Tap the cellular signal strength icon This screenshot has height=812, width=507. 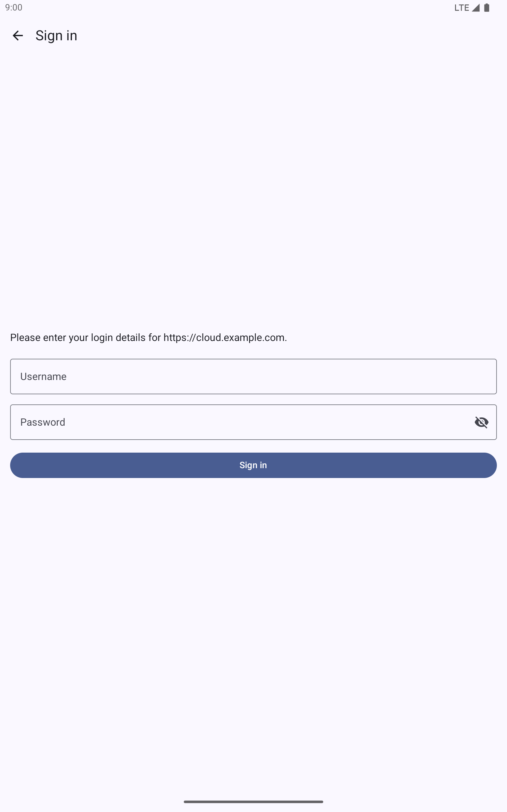pyautogui.click(x=476, y=8)
